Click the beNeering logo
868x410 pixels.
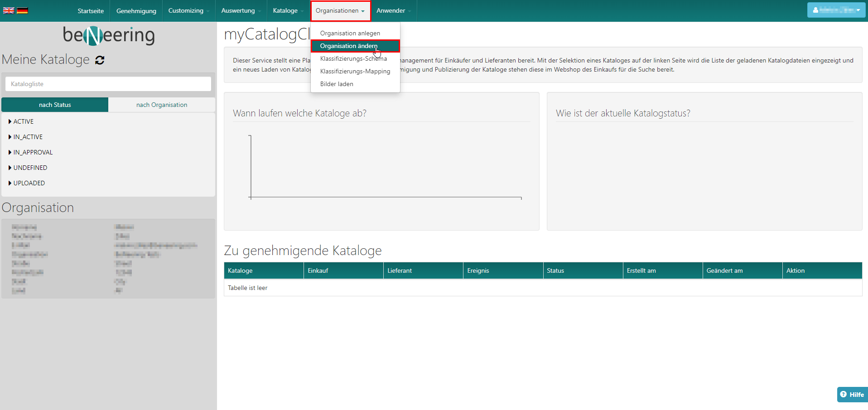(x=109, y=35)
